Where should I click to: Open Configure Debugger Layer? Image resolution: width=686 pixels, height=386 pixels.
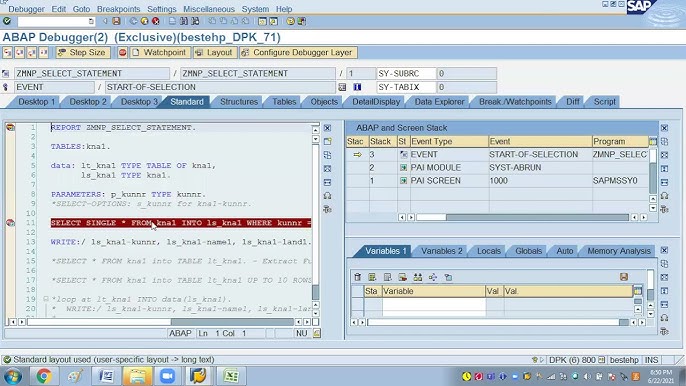click(298, 53)
